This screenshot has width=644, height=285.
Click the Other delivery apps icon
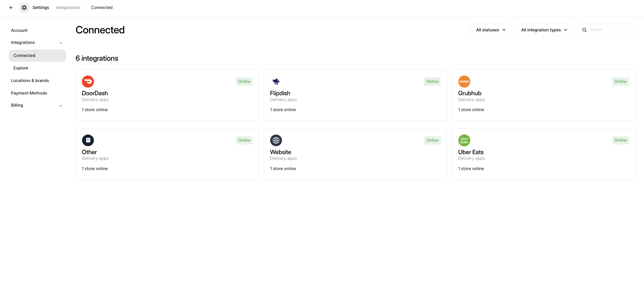coord(88,140)
